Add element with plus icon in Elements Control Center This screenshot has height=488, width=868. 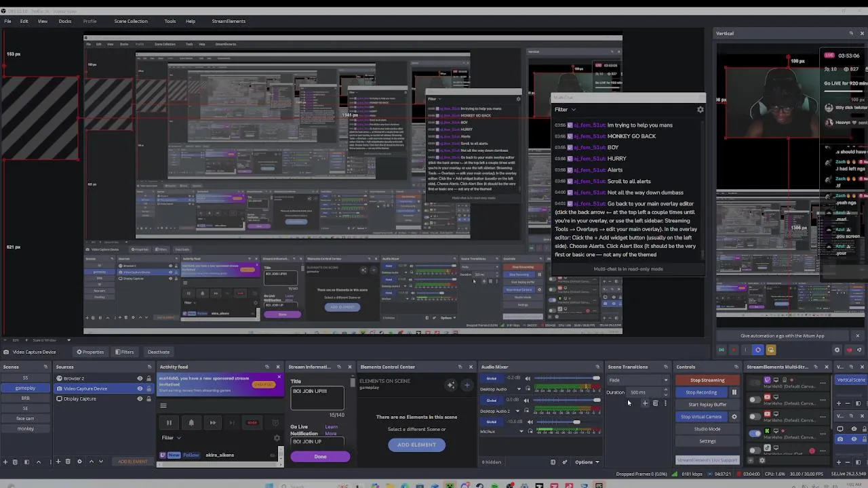(467, 386)
